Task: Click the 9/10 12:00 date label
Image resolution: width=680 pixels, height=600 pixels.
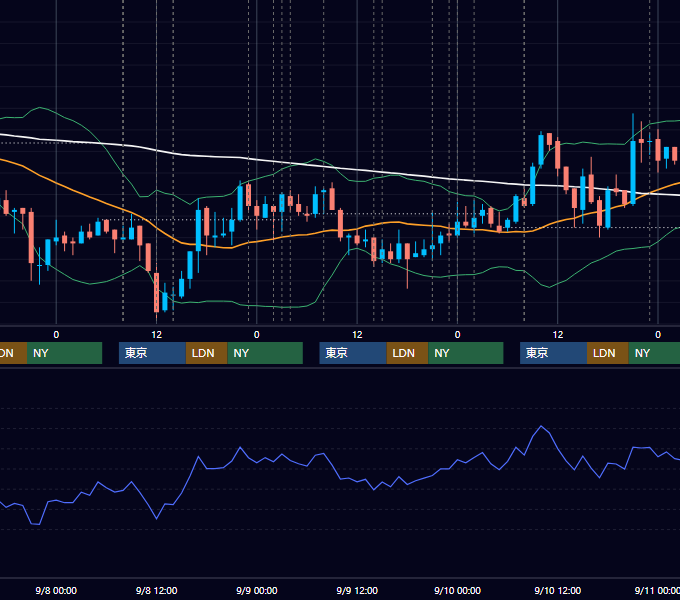Action: (558, 590)
